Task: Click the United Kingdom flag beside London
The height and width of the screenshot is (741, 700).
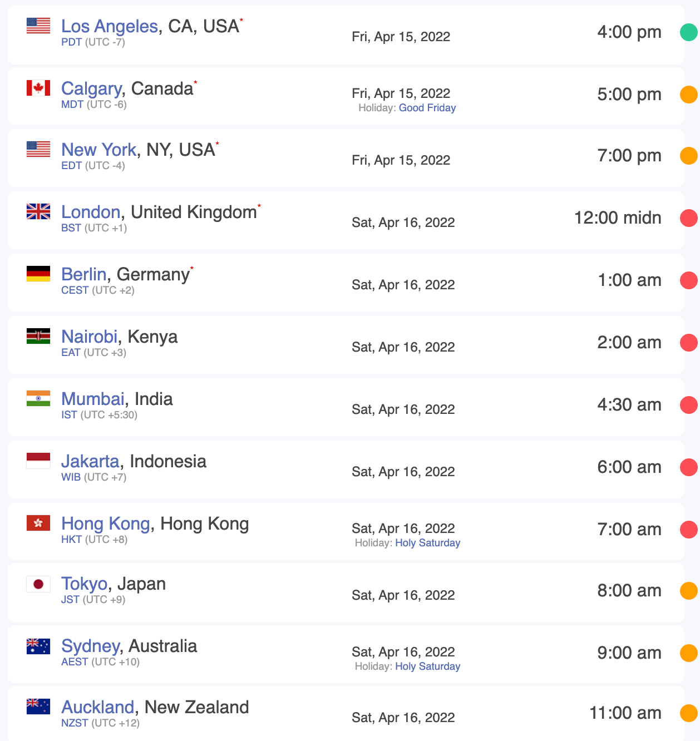Action: [x=38, y=211]
